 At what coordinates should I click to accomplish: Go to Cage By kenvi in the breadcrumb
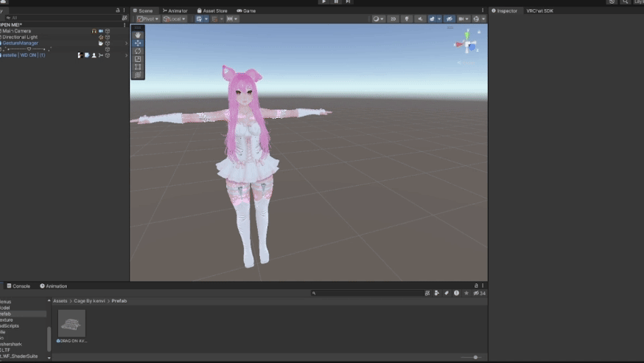coord(89,301)
